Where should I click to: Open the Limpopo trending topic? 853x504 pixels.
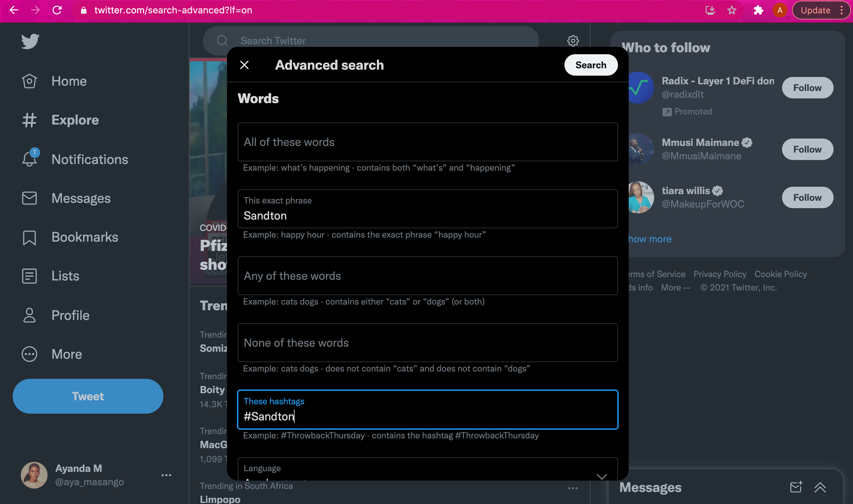coord(220,499)
